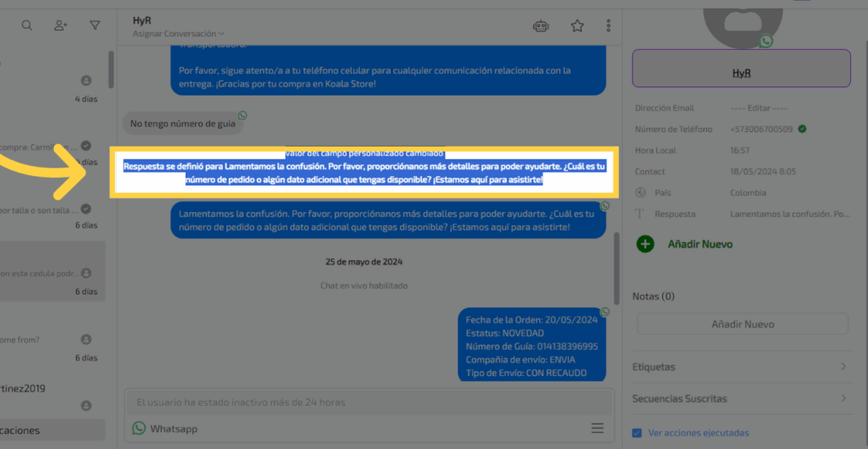
Task: Open the three-dot more options menu
Action: (608, 26)
